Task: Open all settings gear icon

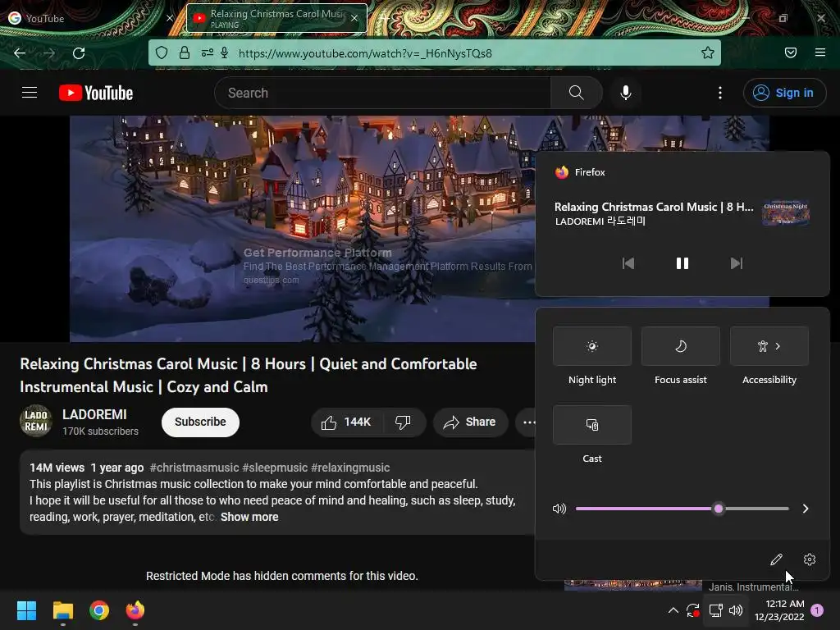Action: tap(810, 559)
